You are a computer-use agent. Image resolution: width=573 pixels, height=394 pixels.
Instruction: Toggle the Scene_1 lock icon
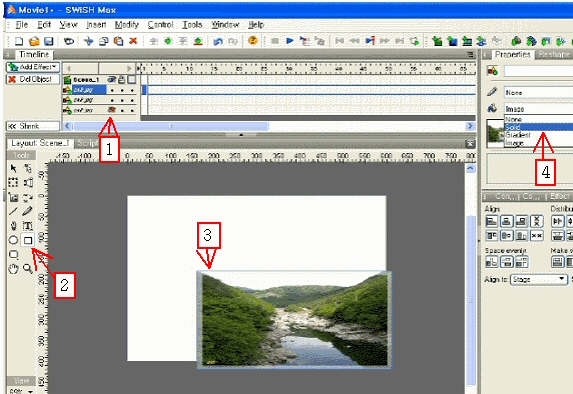[x=121, y=79]
